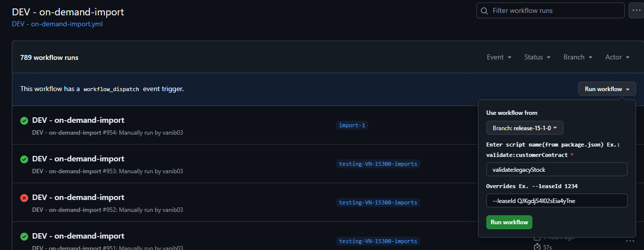This screenshot has height=250, width=644.
Task: Open the kebab menu for the bottom run row
Action: click(630, 241)
